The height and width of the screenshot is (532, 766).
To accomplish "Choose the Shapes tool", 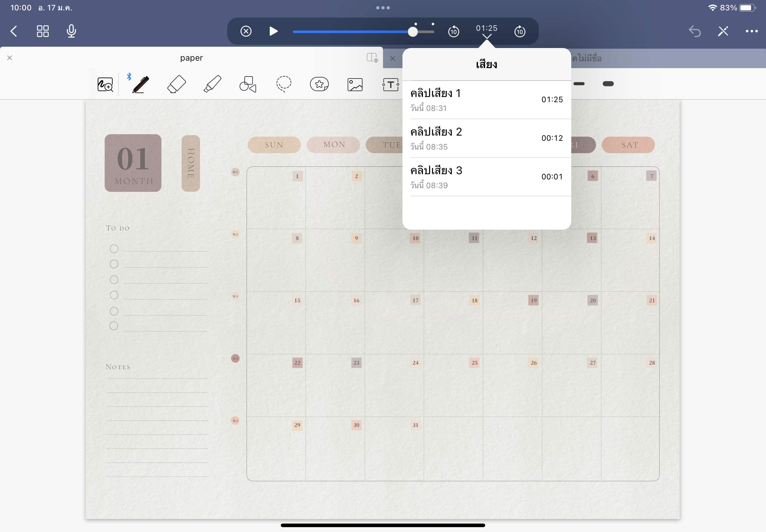I will tap(248, 85).
